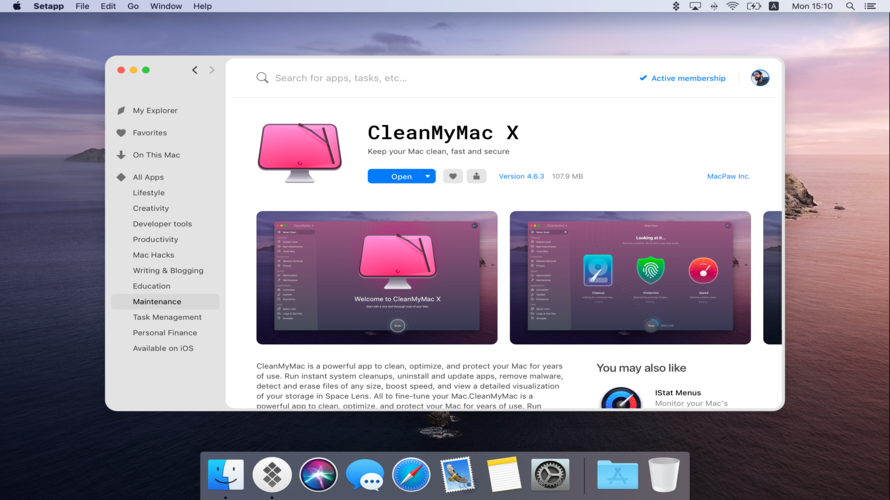This screenshot has width=890, height=500.
Task: Add CleanMyMac X to favorites with heart button
Action: [x=452, y=177]
